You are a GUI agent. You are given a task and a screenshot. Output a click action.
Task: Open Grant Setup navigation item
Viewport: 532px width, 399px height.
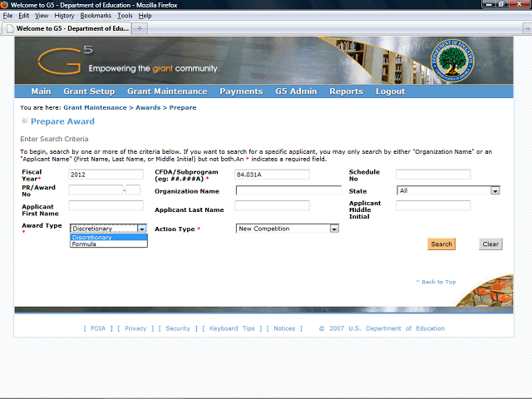click(x=89, y=91)
